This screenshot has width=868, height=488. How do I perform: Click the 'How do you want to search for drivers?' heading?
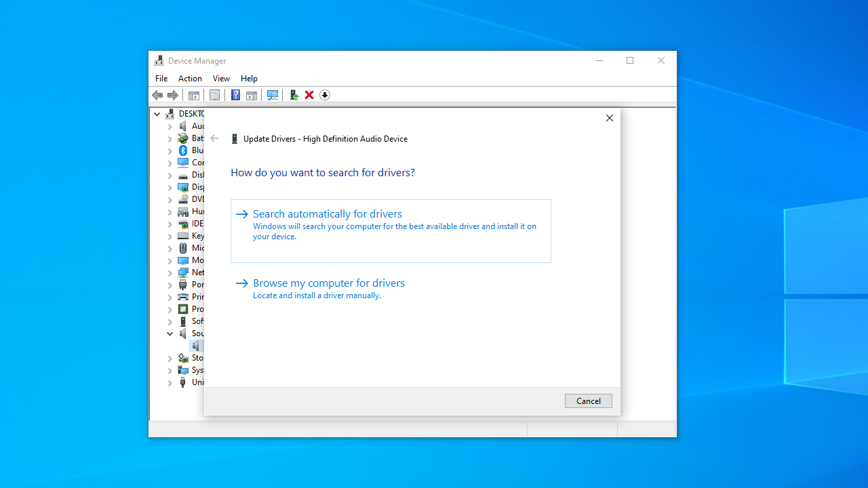[323, 173]
